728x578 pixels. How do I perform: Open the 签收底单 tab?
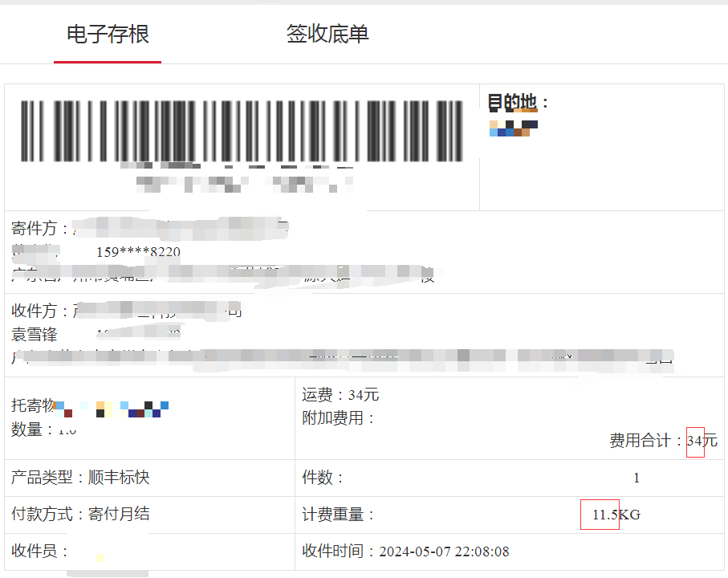pyautogui.click(x=327, y=34)
